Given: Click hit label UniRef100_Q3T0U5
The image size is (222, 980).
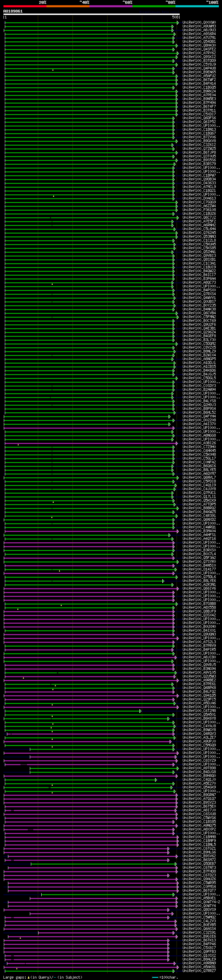Looking at the screenshot, I should click(x=199, y=156).
